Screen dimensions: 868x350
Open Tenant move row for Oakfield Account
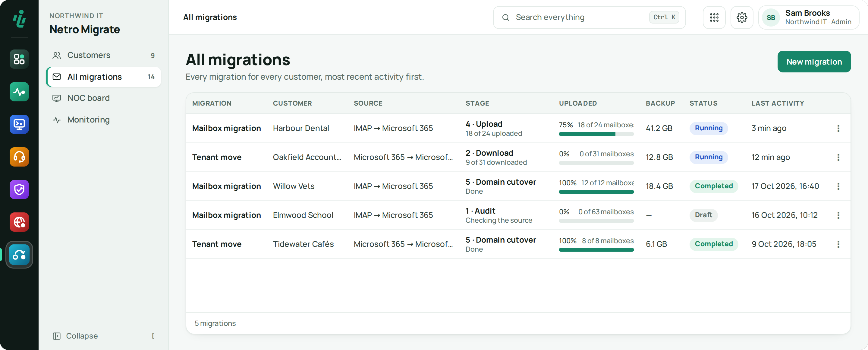518,157
